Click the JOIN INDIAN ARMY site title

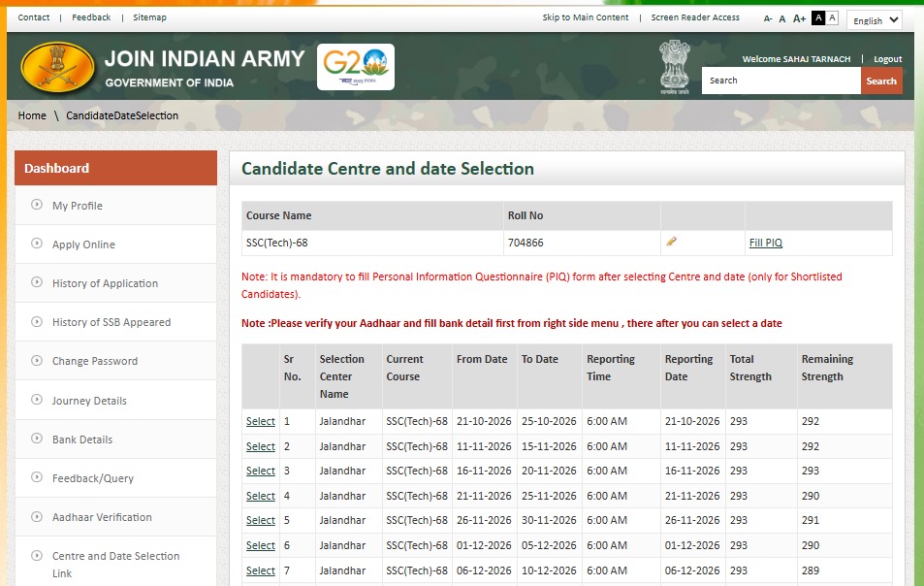(205, 59)
